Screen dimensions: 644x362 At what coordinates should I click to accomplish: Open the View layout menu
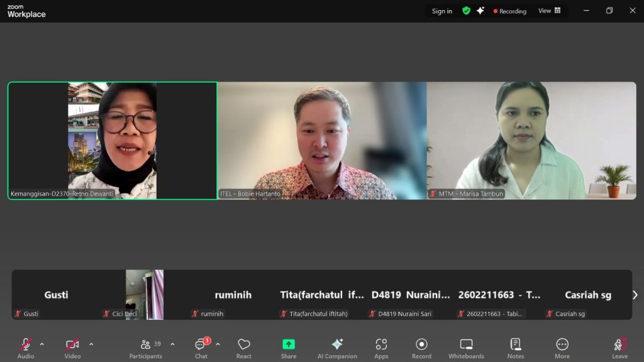click(549, 11)
